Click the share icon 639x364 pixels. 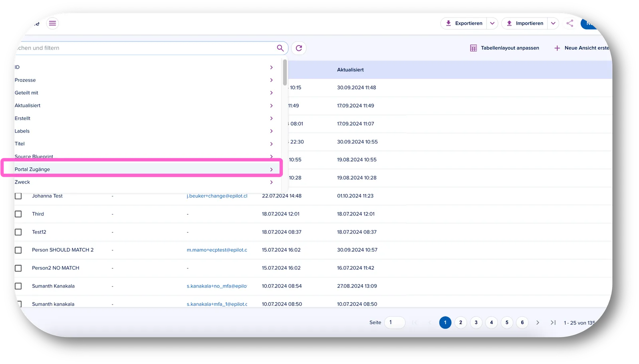coord(570,23)
